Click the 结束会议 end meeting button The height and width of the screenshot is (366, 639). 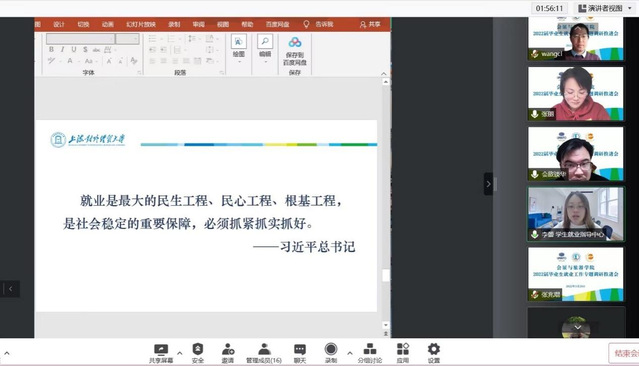625,353
